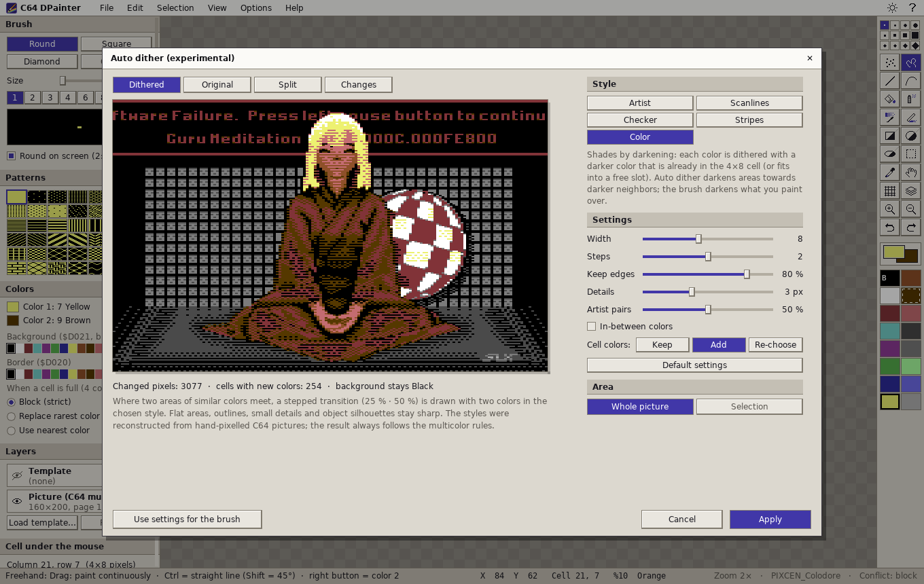Click the undo arrow icon

tap(890, 227)
